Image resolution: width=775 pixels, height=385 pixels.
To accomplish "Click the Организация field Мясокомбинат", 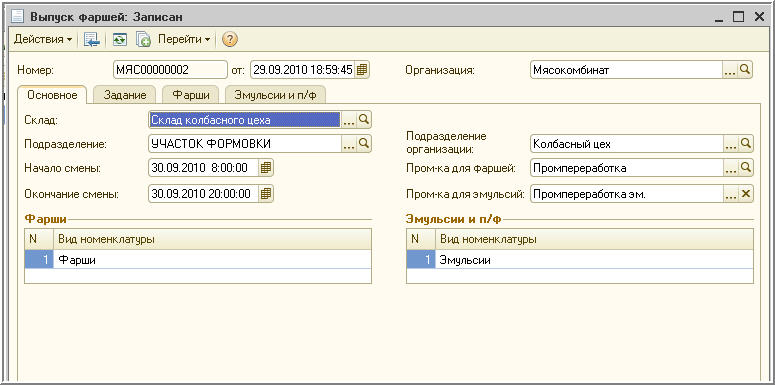I will coord(626,70).
